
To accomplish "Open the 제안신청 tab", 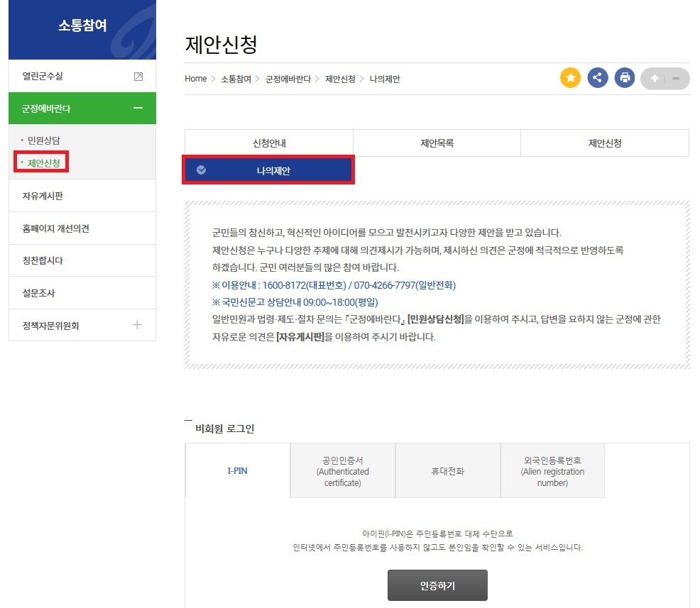I will (x=604, y=143).
